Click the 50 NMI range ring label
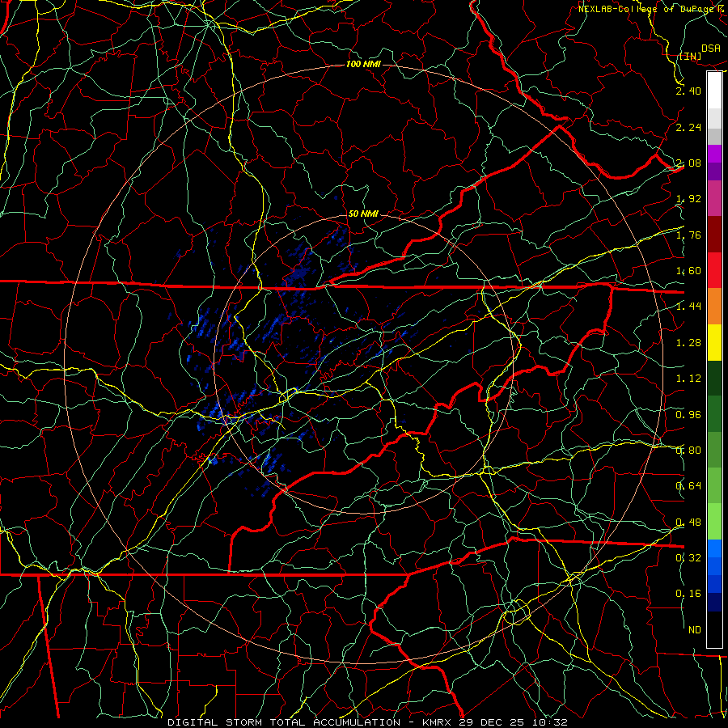This screenshot has width=728, height=728. click(363, 214)
